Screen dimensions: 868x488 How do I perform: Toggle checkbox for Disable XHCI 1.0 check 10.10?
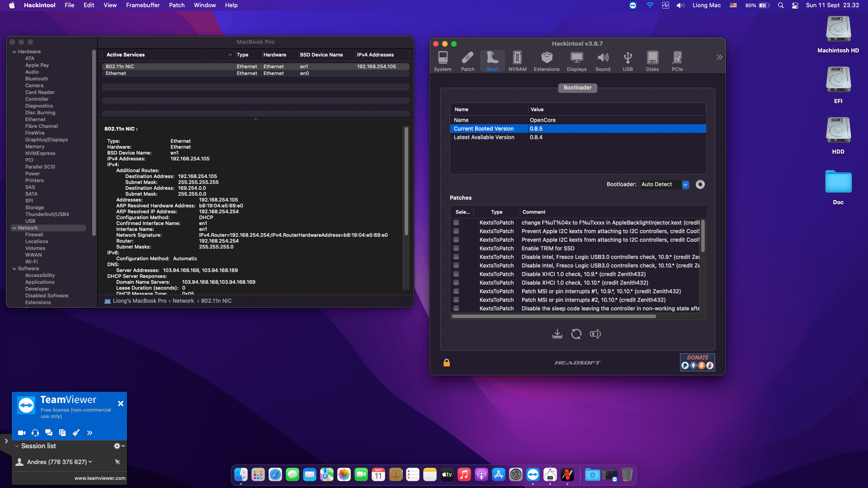[456, 283]
